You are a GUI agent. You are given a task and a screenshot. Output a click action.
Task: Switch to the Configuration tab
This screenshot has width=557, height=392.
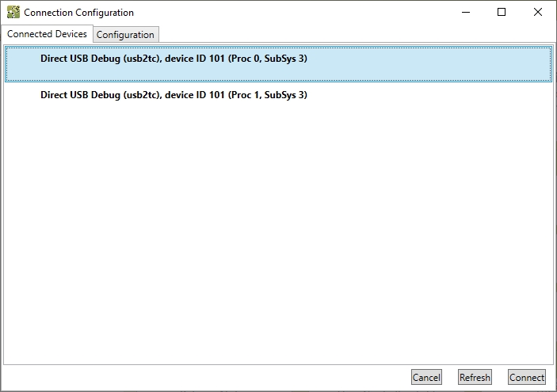(x=125, y=35)
